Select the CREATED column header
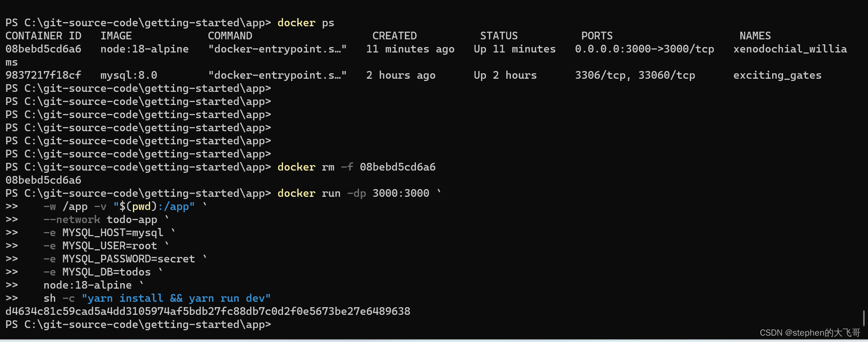 (395, 36)
